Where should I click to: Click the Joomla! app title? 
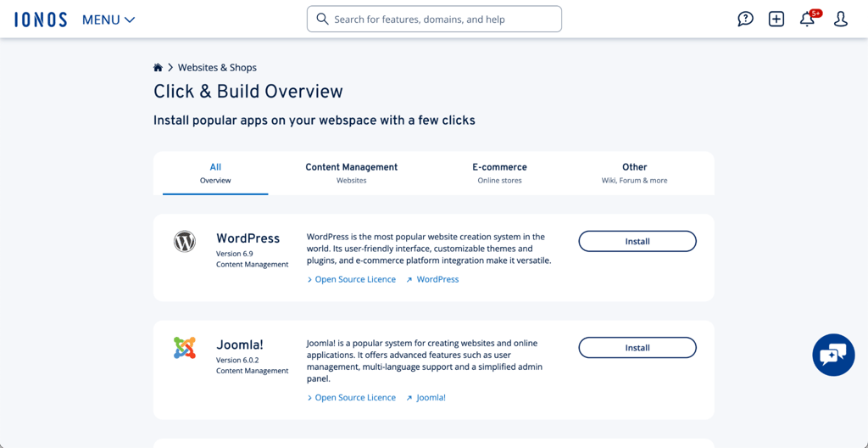pyautogui.click(x=240, y=344)
